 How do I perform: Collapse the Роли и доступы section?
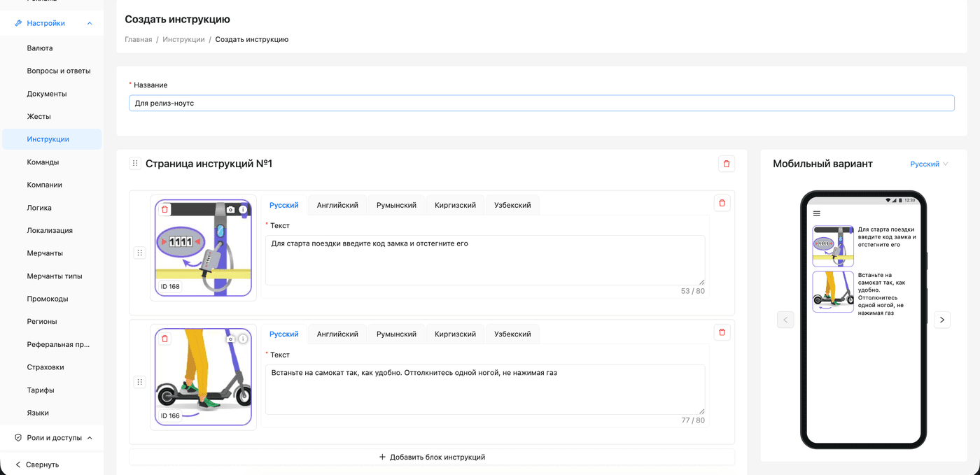(x=90, y=438)
